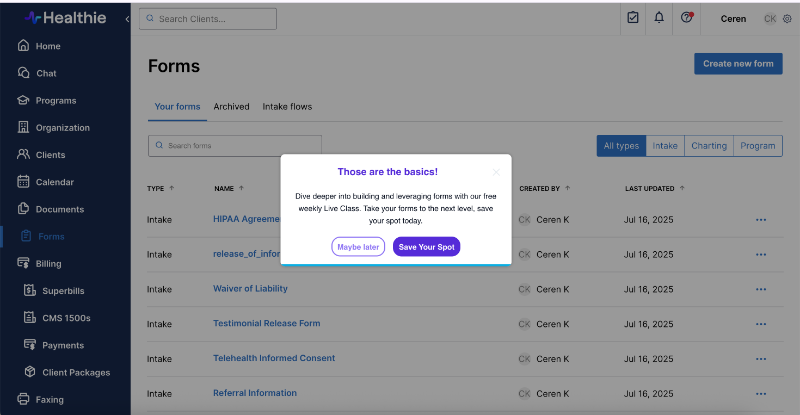This screenshot has height=415, width=800.
Task: Click the Documents icon in the sidebar
Action: point(23,208)
